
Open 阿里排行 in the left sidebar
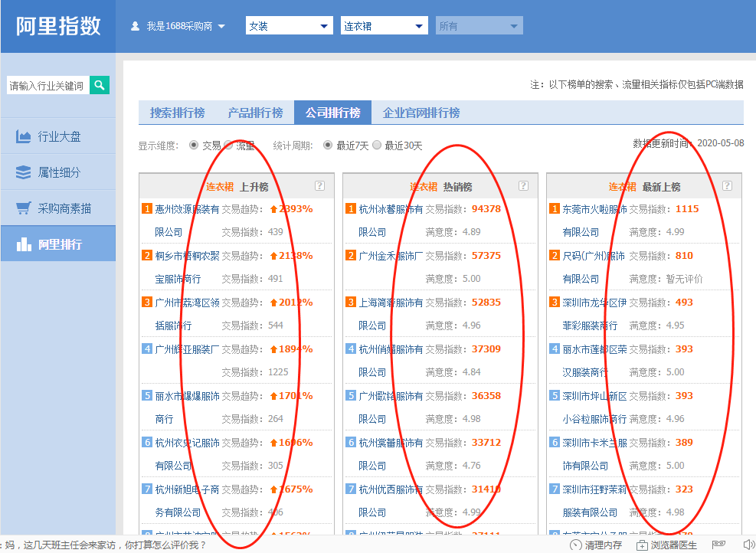tap(58, 244)
